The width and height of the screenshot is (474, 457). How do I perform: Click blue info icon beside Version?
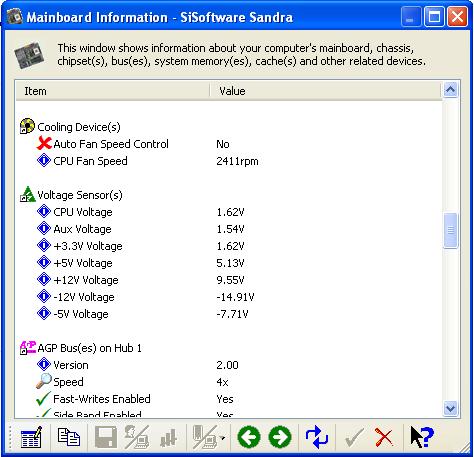(x=44, y=364)
